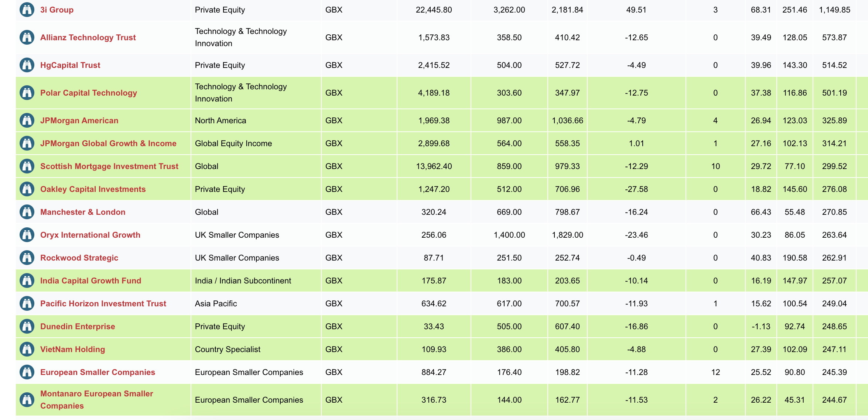The height and width of the screenshot is (420, 868).
Task: Open VietNam Holding link
Action: 73,349
